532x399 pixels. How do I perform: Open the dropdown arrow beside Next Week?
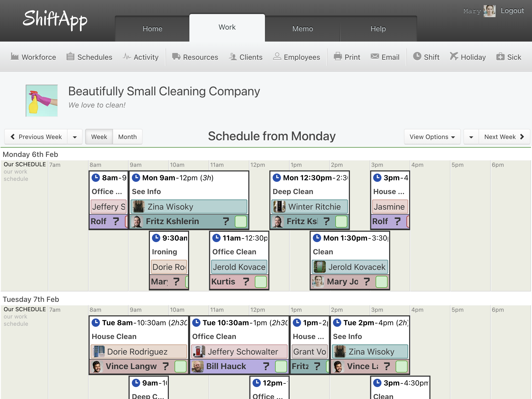tap(471, 137)
